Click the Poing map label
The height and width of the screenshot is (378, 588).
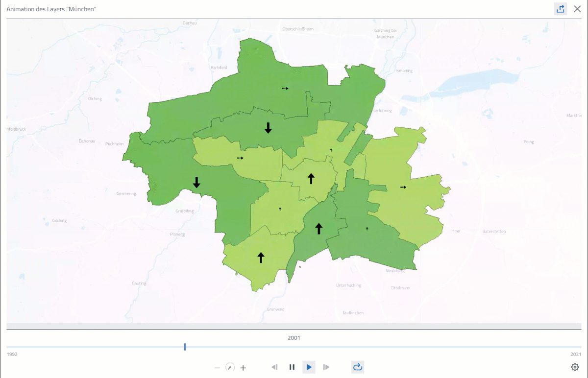[529, 141]
